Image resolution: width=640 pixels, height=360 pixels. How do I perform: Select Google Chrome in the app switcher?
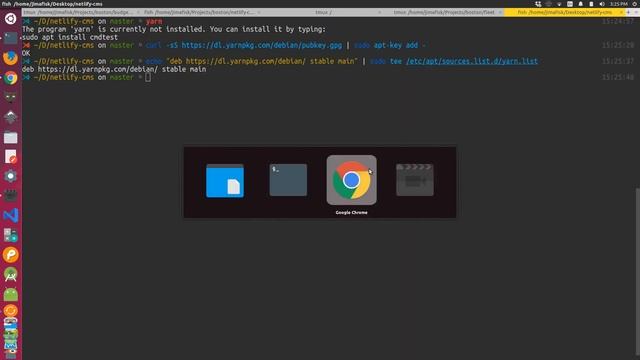[351, 180]
